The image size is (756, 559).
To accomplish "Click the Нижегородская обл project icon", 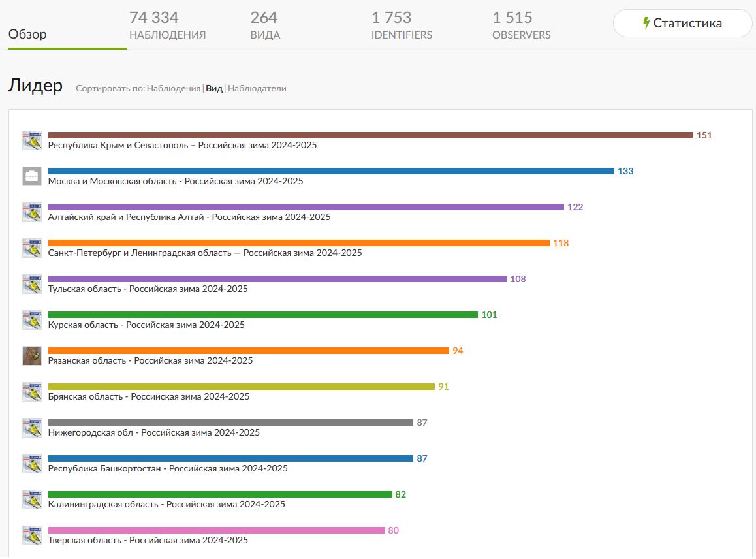I will 32,428.
